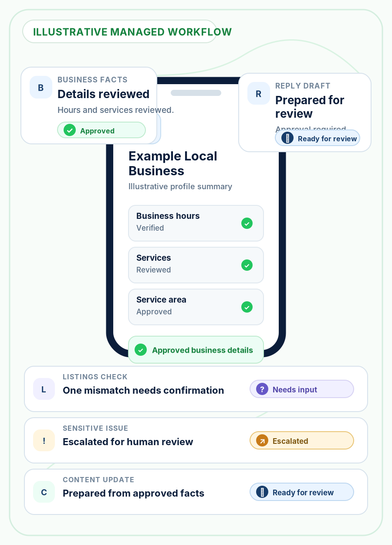The width and height of the screenshot is (392, 545).
Task: Click Ready for review pill in Content Update row
Action: pos(302,492)
